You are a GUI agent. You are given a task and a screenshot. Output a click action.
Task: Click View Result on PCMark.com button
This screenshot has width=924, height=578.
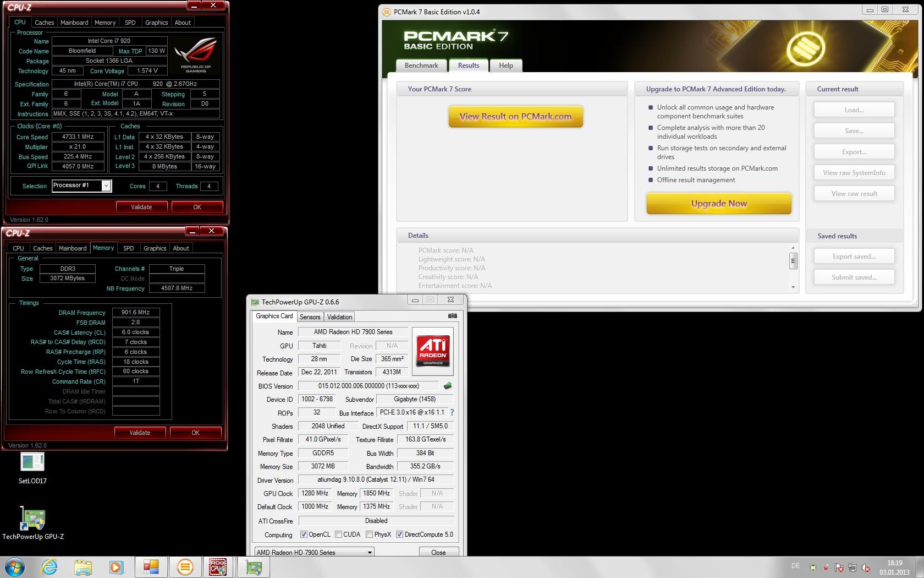515,117
